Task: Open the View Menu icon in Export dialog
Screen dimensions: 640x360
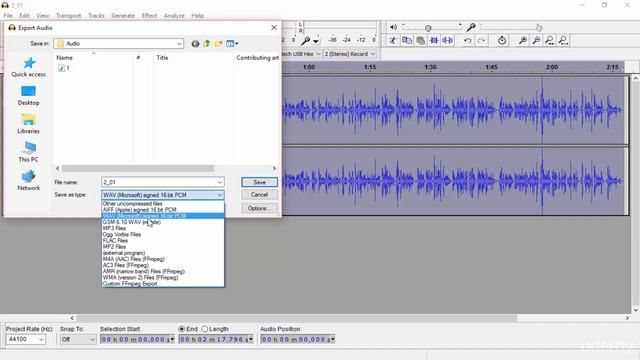Action: point(232,44)
